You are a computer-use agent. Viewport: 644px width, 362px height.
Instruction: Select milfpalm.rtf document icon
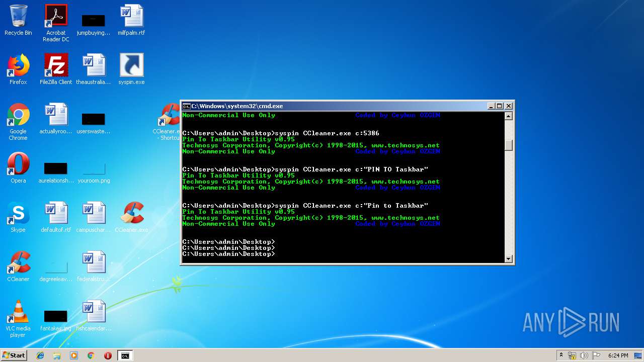pyautogui.click(x=131, y=20)
